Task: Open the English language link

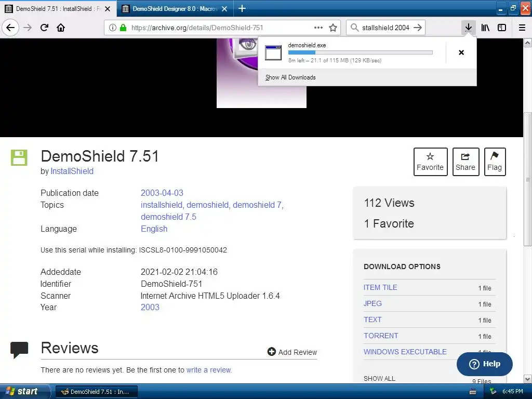Action: (x=154, y=229)
